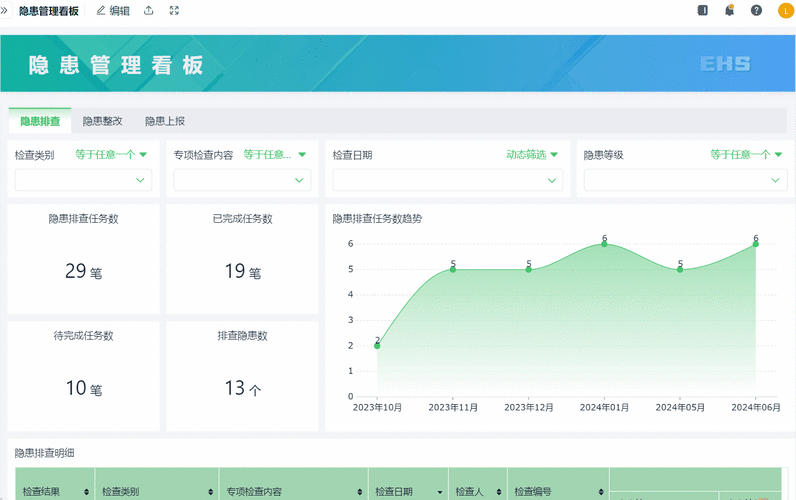Expand the sidebar with double-chevron icon

point(5,10)
